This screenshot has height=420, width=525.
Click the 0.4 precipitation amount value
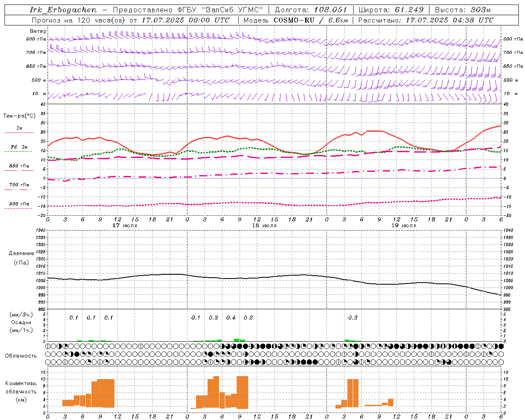231,318
